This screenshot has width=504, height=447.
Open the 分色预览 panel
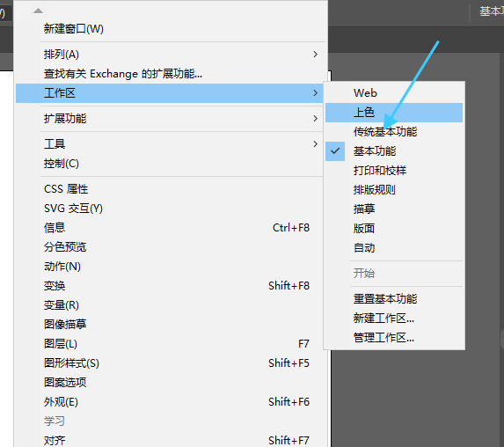click(x=170, y=247)
